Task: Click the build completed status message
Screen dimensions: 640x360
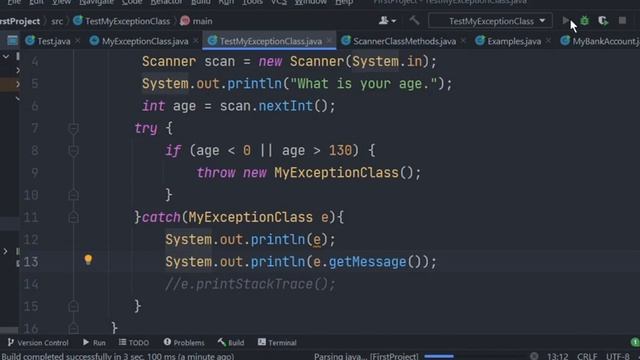Action: (118, 356)
